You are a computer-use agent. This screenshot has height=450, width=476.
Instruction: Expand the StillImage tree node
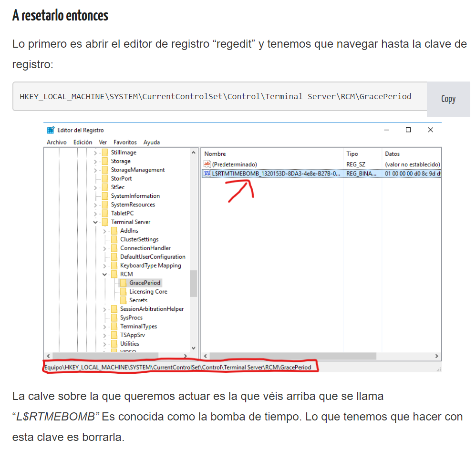tap(95, 153)
